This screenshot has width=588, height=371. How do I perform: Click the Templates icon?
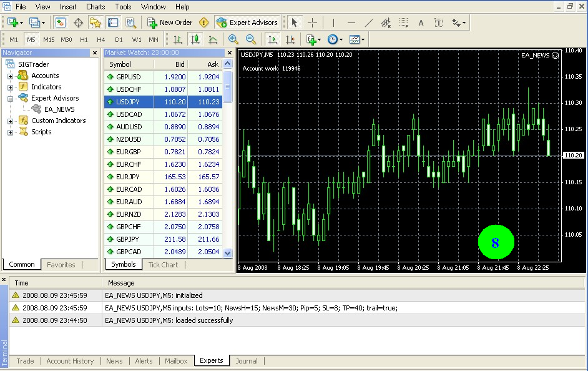point(354,39)
